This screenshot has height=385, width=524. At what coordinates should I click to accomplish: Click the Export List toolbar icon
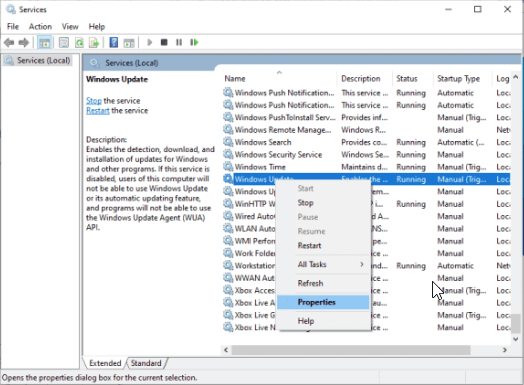click(x=94, y=42)
